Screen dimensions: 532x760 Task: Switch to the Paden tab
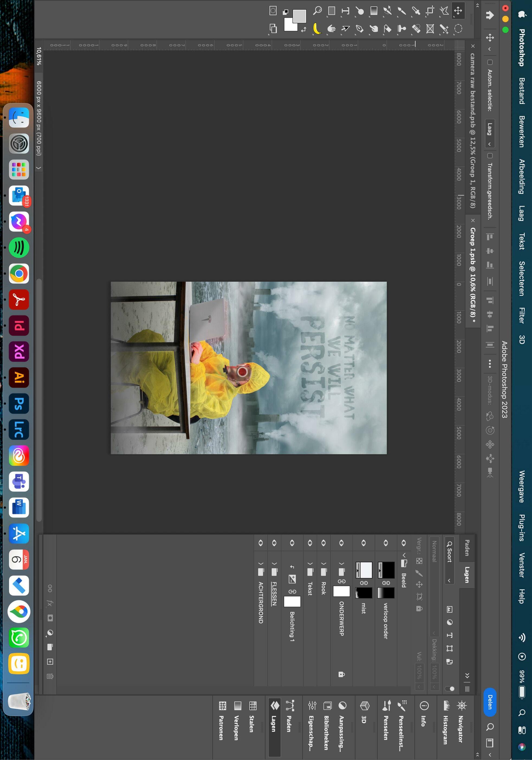tap(467, 547)
